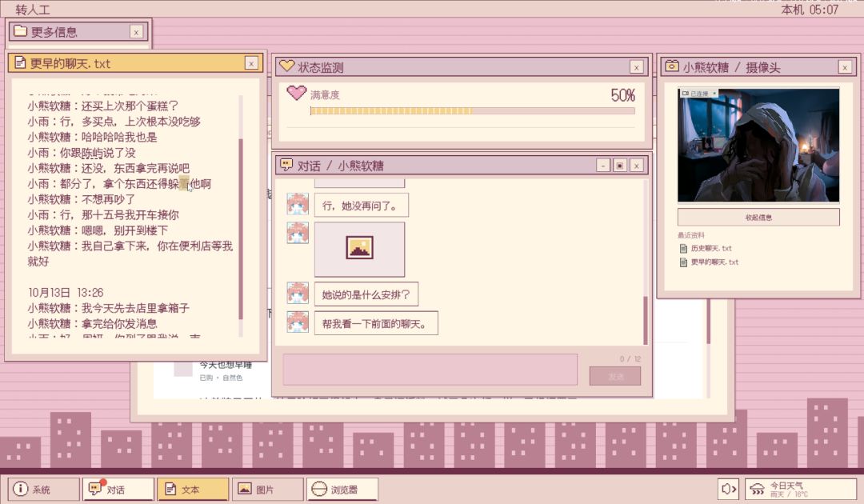Click line 小雨：你跟陈屿说了没
The image size is (864, 504).
(82, 153)
